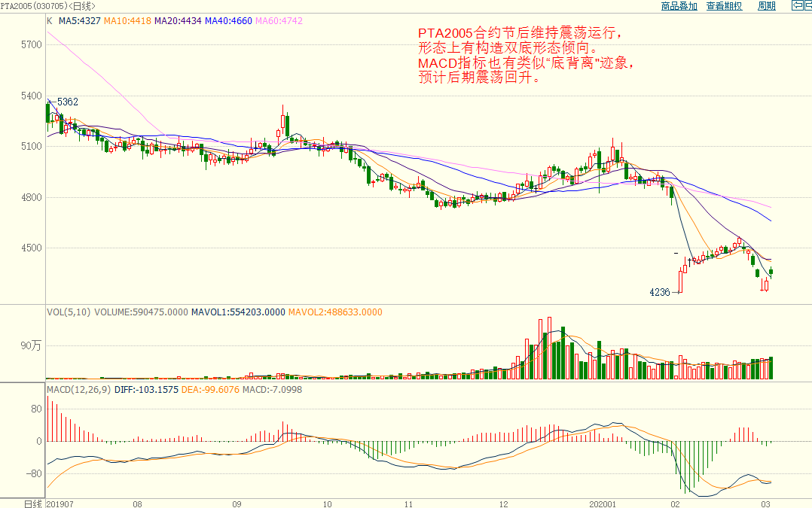Select the MA5:4327 indicator label
This screenshot has width=812, height=508.
point(79,21)
